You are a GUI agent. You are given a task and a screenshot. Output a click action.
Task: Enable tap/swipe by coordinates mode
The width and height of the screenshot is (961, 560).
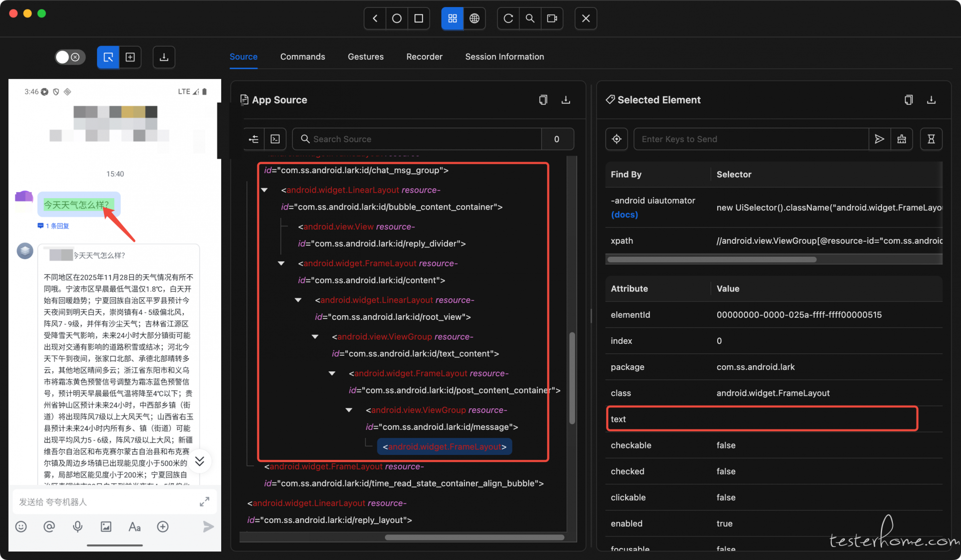130,57
